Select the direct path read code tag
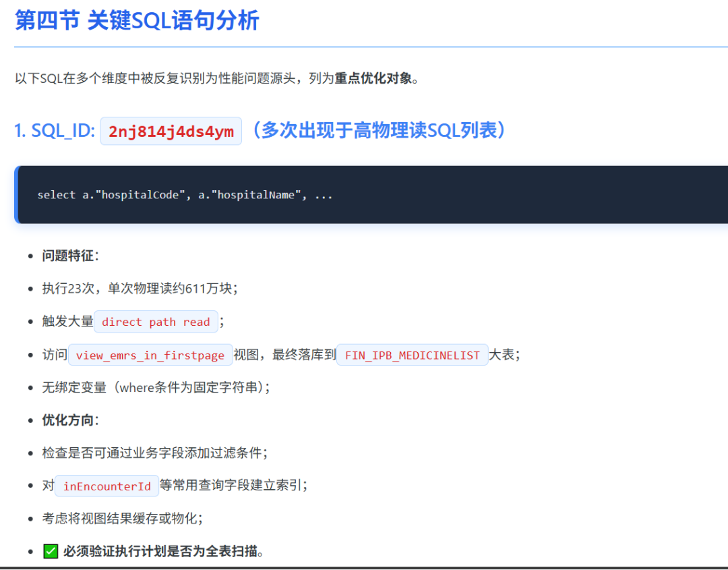Screen dimensions: 728x570 click(156, 322)
